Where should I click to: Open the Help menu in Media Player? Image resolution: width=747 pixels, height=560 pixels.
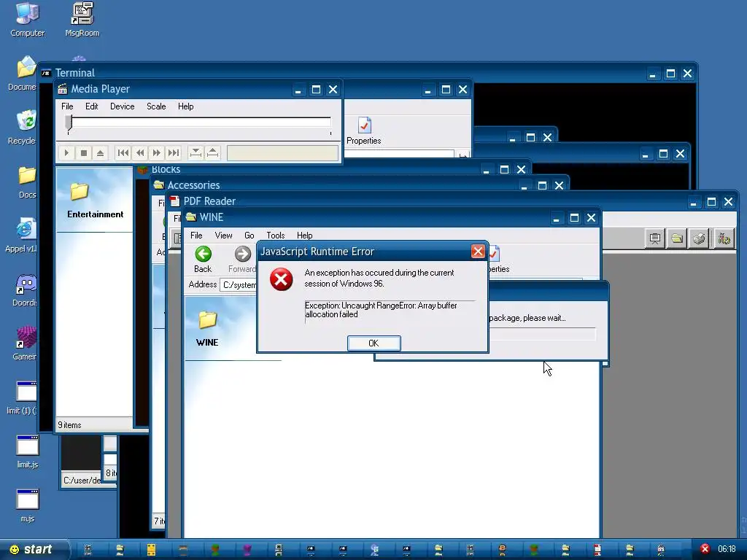coord(186,106)
